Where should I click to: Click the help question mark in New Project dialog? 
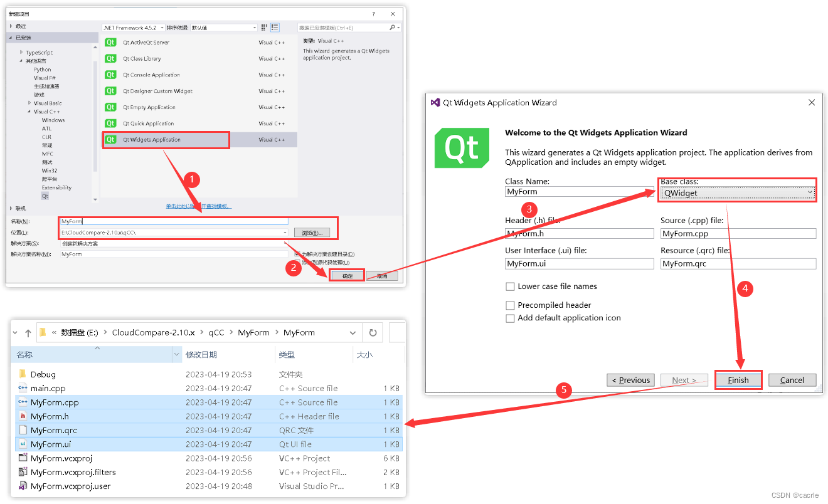pos(373,13)
